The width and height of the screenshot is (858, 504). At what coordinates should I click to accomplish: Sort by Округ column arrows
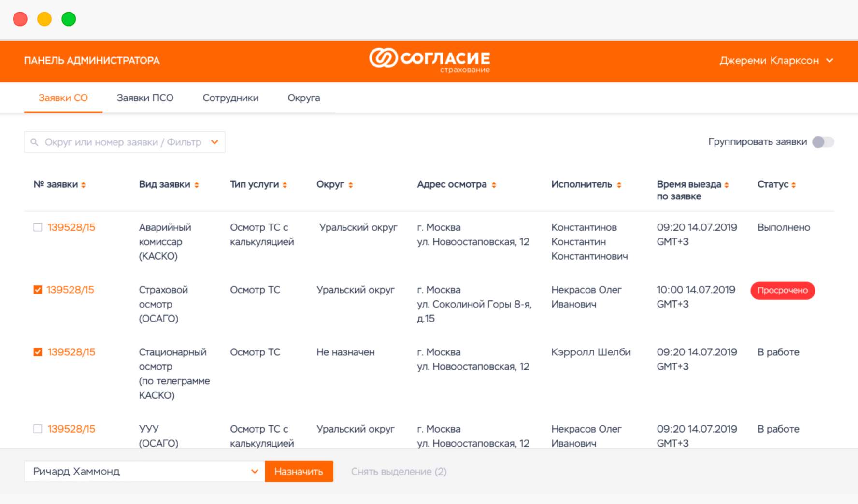pos(350,185)
